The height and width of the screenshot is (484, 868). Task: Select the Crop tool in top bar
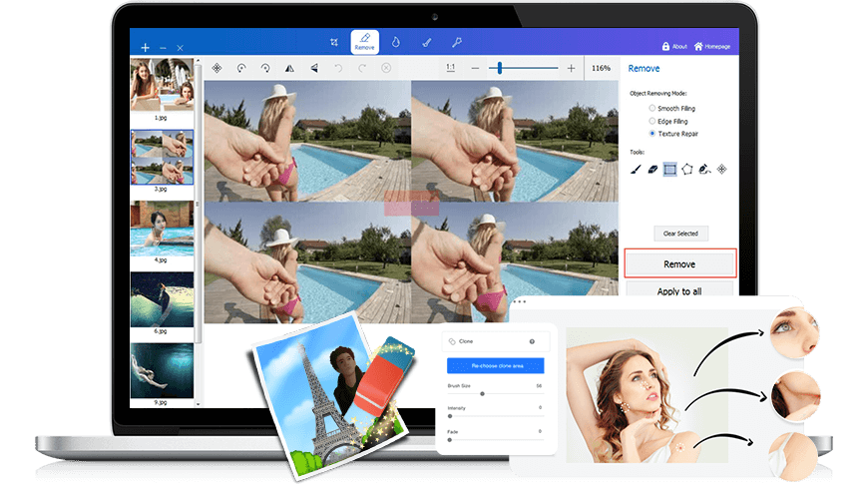(x=334, y=42)
